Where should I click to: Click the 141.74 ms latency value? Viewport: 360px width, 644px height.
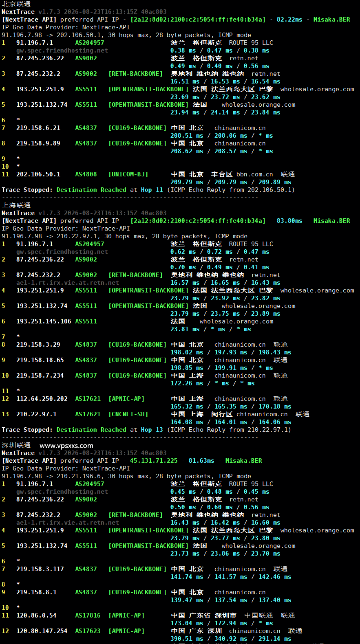187,577
